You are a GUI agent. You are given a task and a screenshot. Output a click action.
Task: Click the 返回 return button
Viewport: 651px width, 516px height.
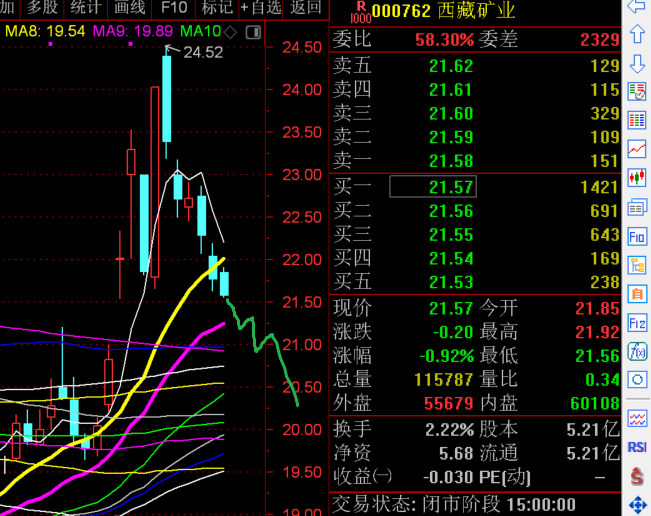point(306,7)
